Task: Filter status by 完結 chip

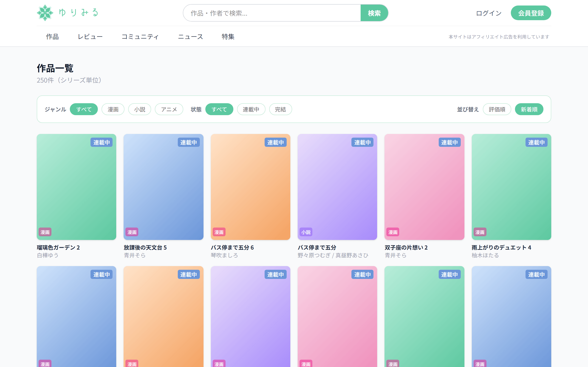Action: 280,109
